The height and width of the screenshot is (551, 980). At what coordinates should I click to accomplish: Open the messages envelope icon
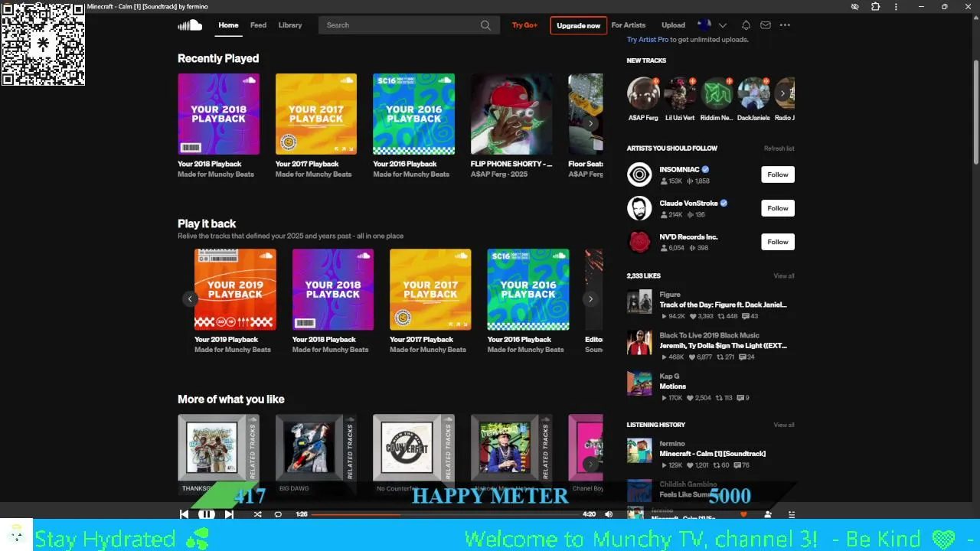pyautogui.click(x=765, y=25)
